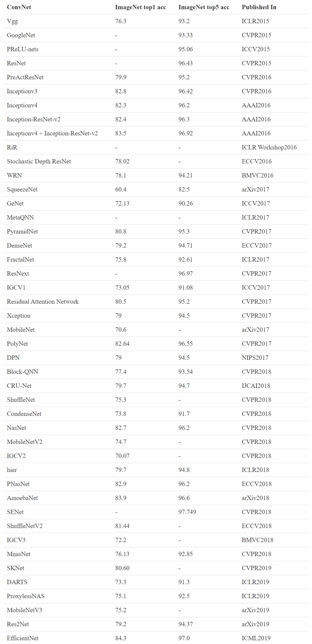Select the 97.749 top5 value for SENet
This screenshot has width=312, height=644.
[x=187, y=512]
